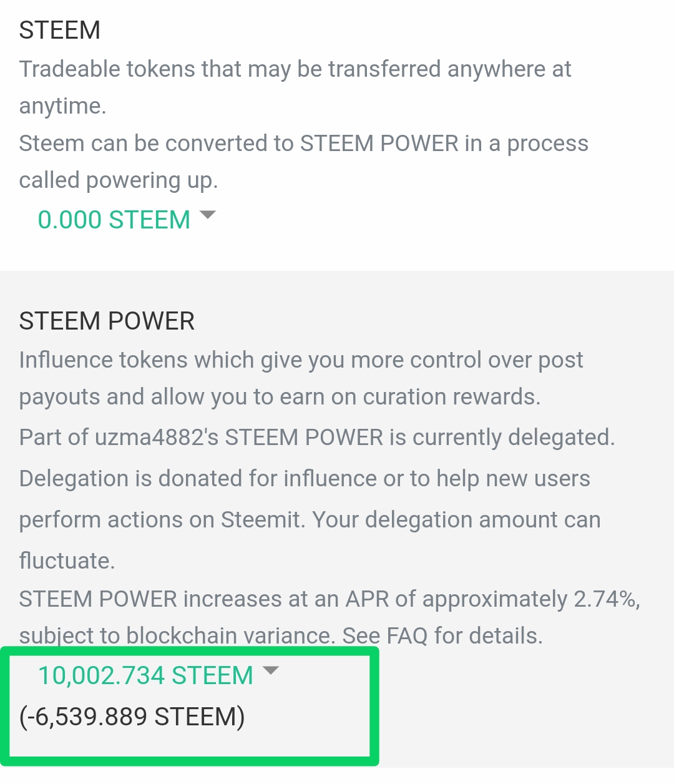This screenshot has height=784, width=674.
Task: Open the 0.000 STEEM balance dropdown
Action: coord(114,220)
